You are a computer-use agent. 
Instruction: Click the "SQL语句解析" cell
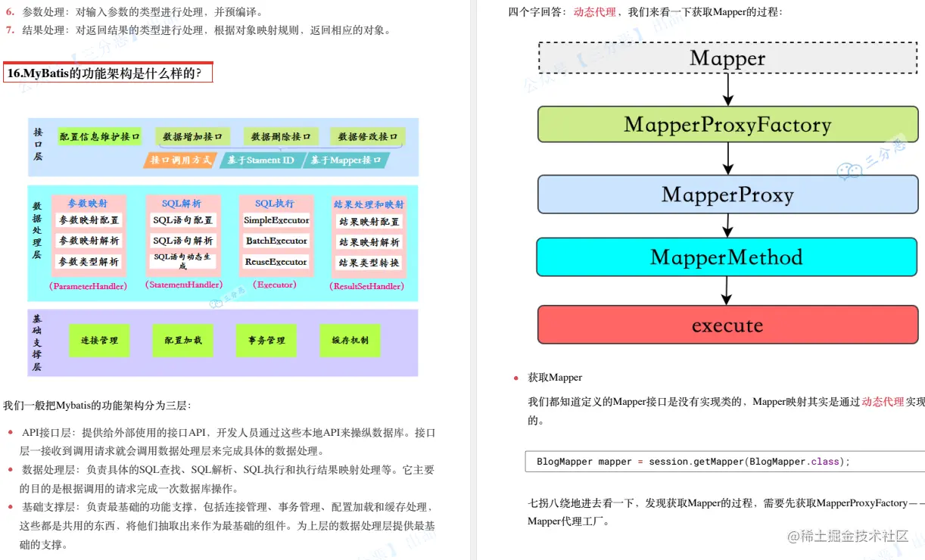pyautogui.click(x=182, y=241)
